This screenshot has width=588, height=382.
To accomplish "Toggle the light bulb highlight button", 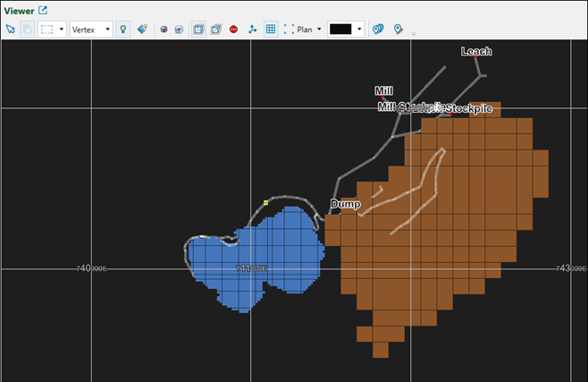I will click(123, 29).
